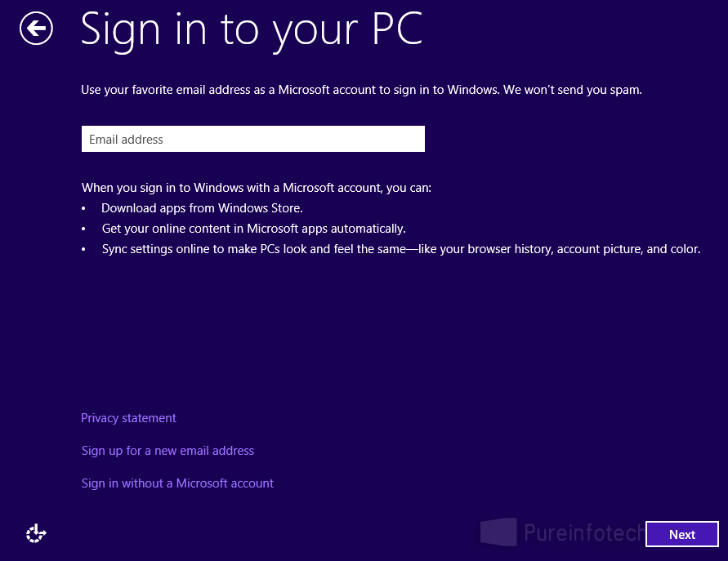Select "Sign up for a new email address"
Image resolution: width=728 pixels, height=561 pixels.
167,450
